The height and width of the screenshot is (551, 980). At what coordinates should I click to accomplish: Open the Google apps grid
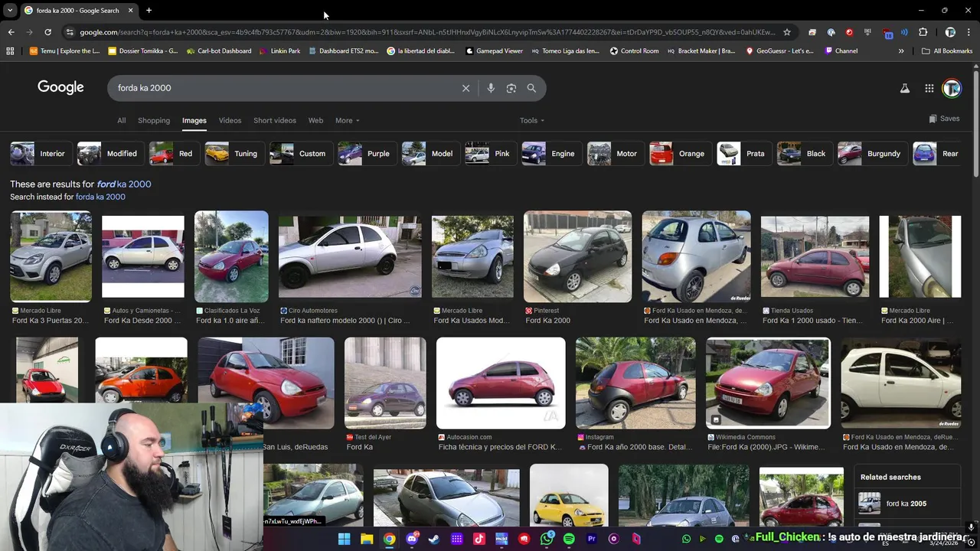(x=929, y=88)
